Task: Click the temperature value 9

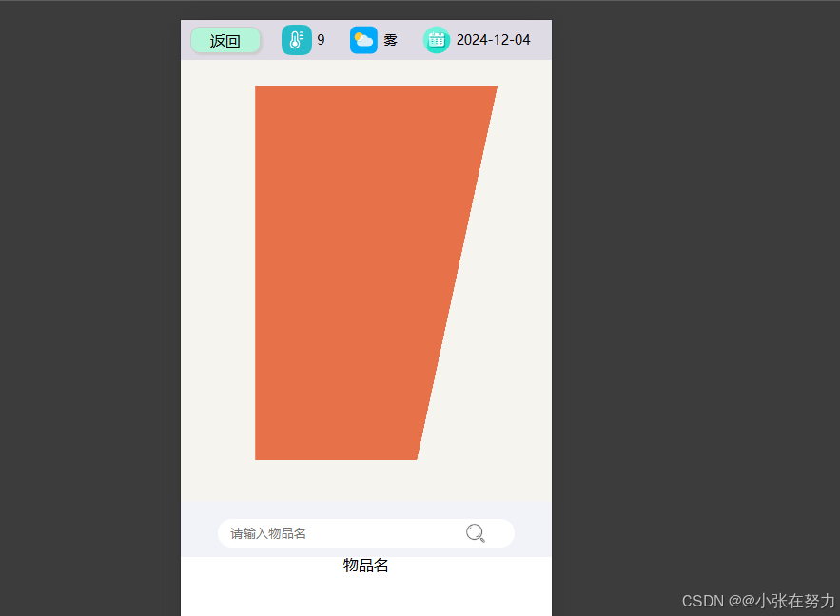Action: coord(321,40)
